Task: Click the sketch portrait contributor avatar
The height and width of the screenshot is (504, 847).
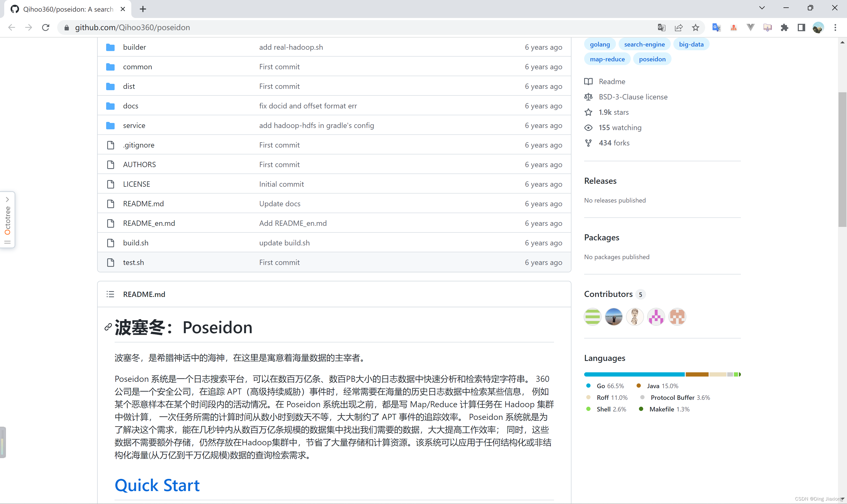Action: coord(634,317)
